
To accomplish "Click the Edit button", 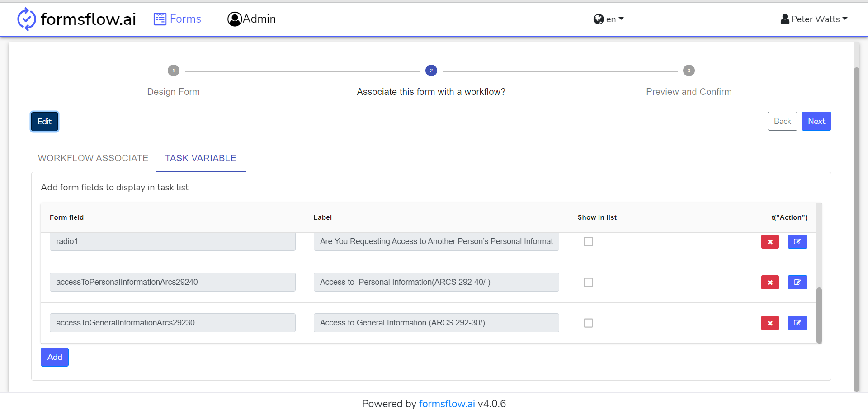I will (x=45, y=122).
